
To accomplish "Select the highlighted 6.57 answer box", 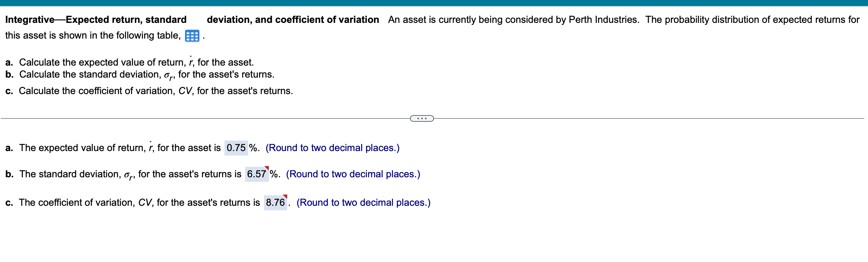I will pyautogui.click(x=258, y=174).
